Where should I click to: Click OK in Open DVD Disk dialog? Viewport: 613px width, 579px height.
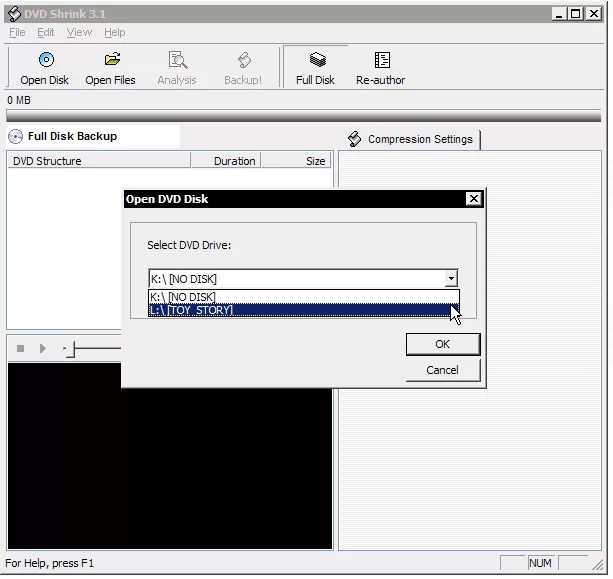tap(443, 344)
